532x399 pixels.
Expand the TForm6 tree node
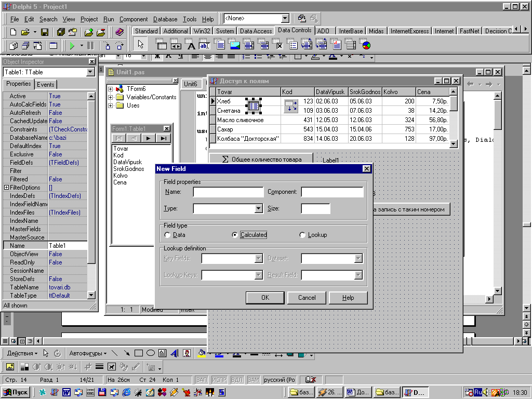click(110, 89)
